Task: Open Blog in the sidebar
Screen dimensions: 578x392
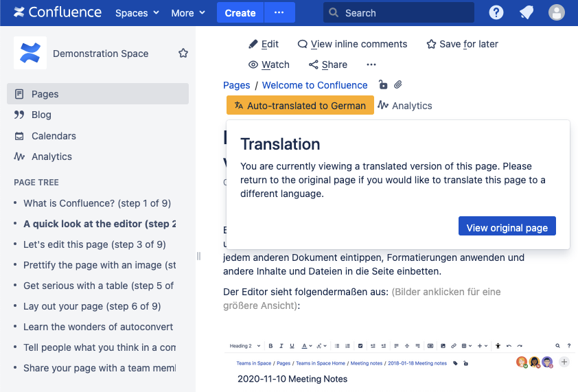Action: (97, 115)
